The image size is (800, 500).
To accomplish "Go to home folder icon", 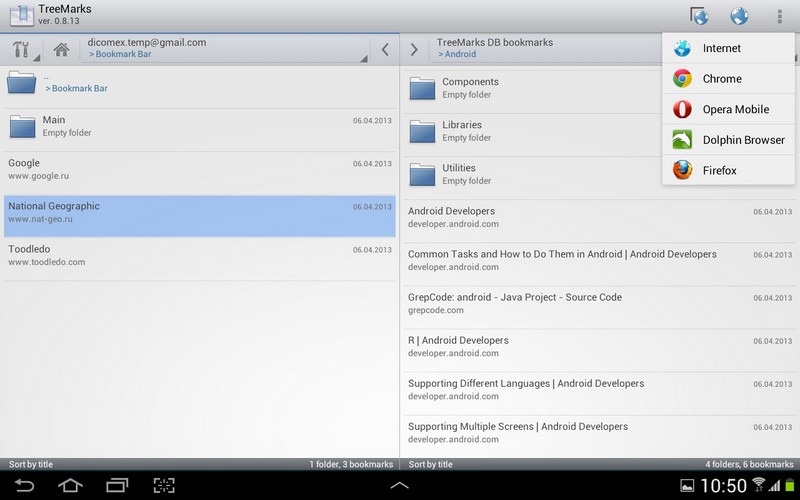I will click(62, 49).
